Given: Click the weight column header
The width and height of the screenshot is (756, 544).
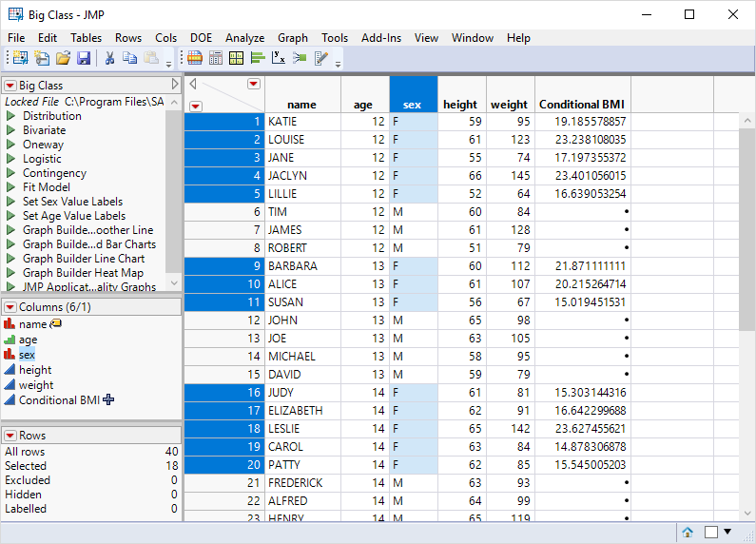Looking at the screenshot, I should (x=510, y=105).
